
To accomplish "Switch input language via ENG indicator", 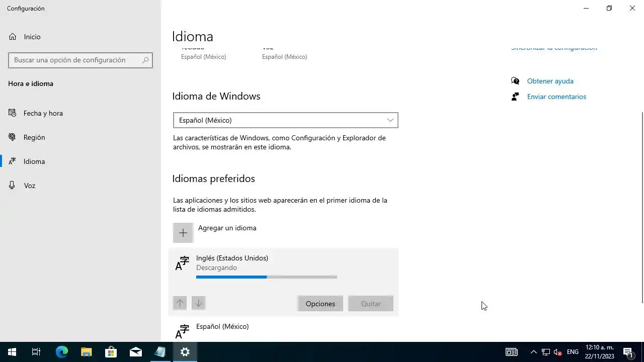I will 573,352.
